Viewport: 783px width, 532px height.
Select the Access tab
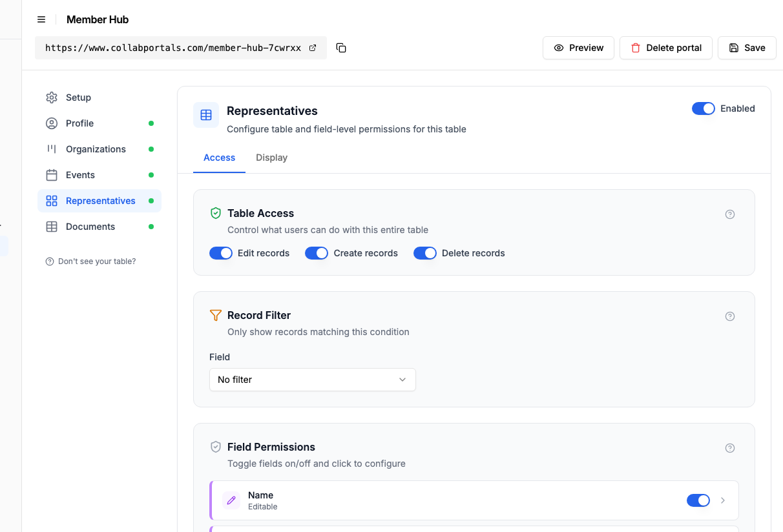click(x=219, y=158)
